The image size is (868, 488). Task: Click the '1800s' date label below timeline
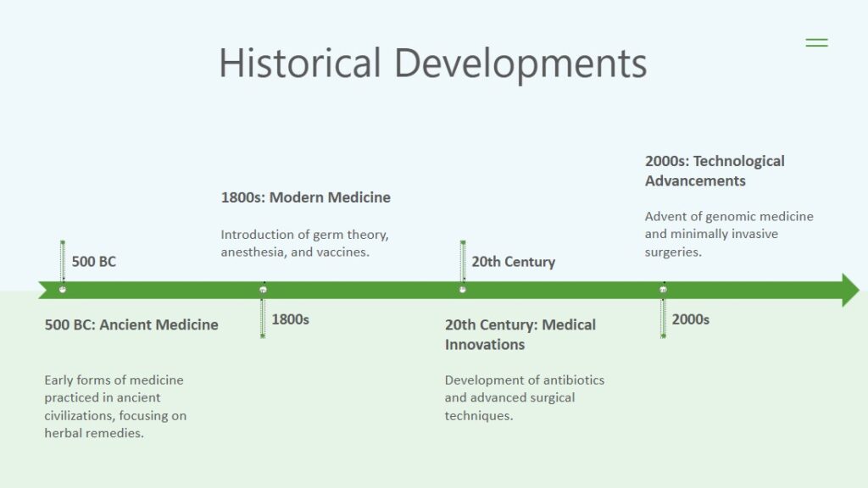(290, 319)
